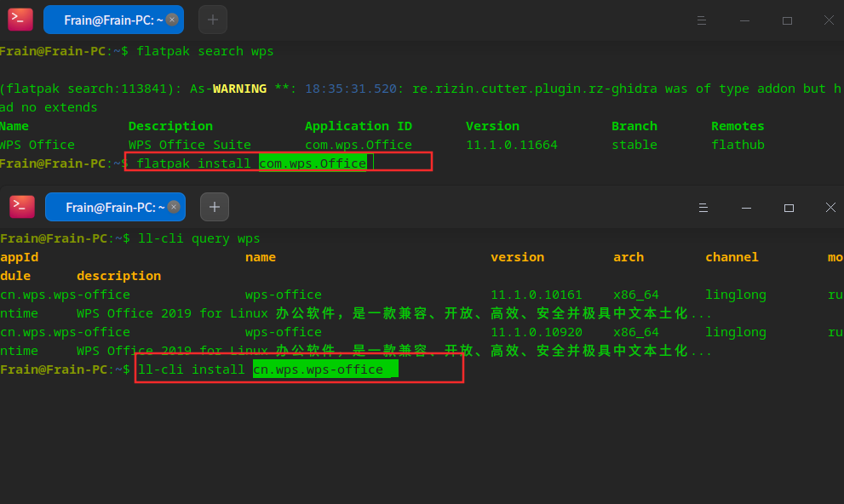Click the 'Remotes' column header
844x504 pixels.
click(x=738, y=126)
